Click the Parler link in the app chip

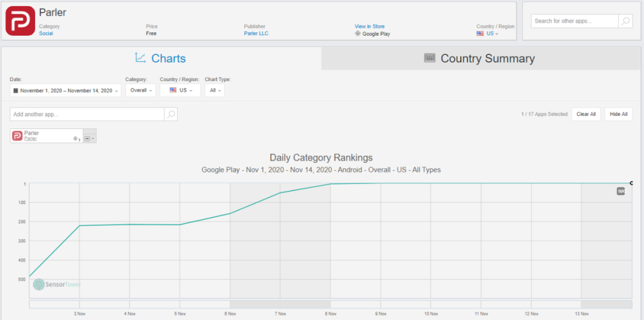click(30, 139)
